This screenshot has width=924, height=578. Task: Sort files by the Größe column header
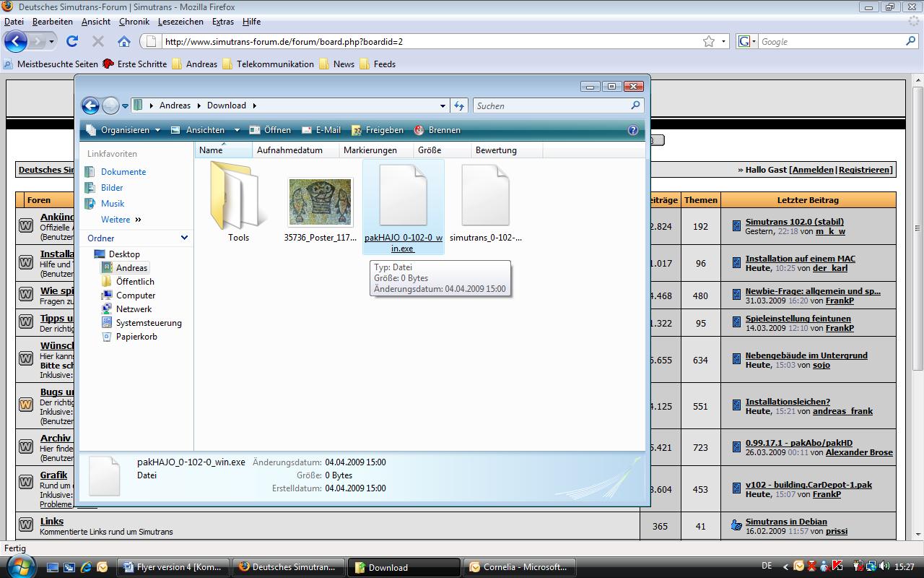pos(430,150)
